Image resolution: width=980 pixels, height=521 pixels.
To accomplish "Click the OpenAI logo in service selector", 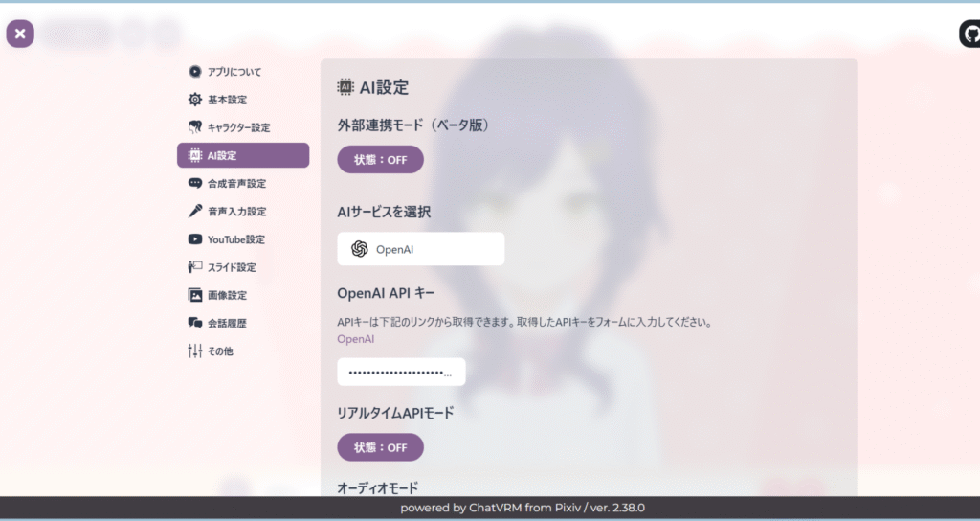I will tap(360, 249).
